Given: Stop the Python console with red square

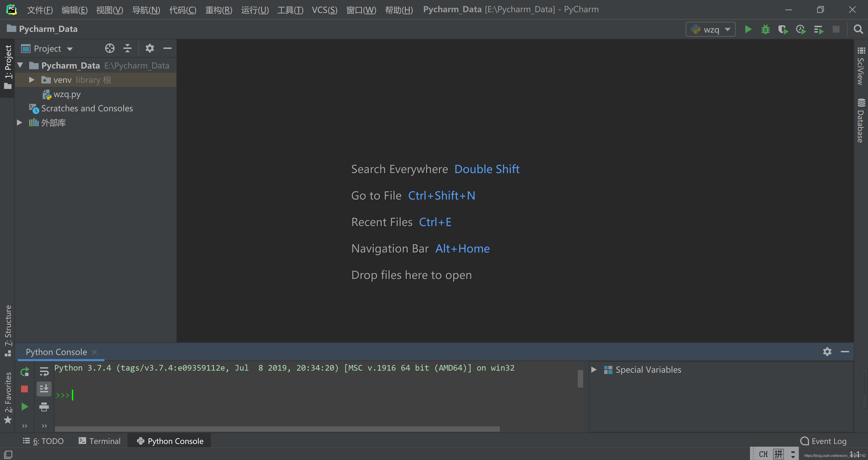Looking at the screenshot, I should point(24,389).
